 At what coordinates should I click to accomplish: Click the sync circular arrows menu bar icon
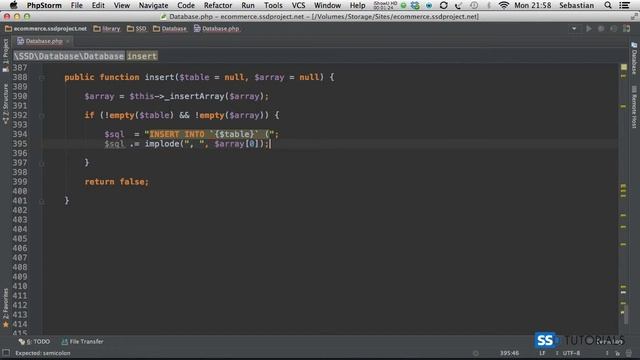tap(444, 5)
